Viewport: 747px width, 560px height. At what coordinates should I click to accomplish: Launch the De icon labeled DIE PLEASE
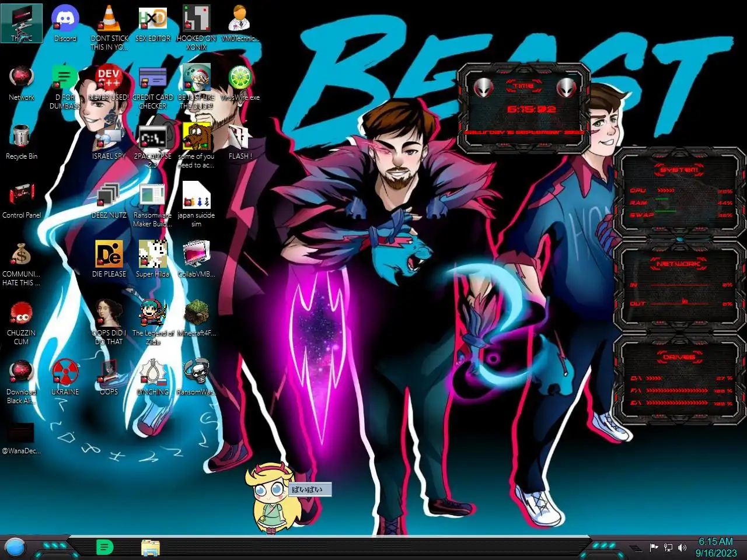[109, 259]
